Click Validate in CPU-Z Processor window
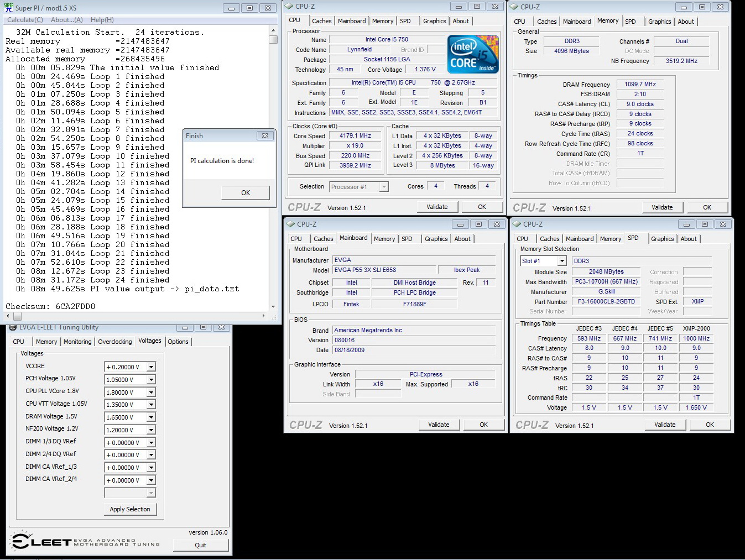 [437, 207]
